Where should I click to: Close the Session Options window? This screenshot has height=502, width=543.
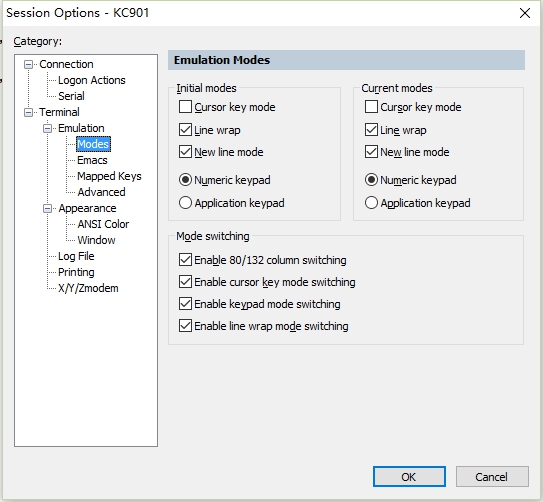point(525,13)
